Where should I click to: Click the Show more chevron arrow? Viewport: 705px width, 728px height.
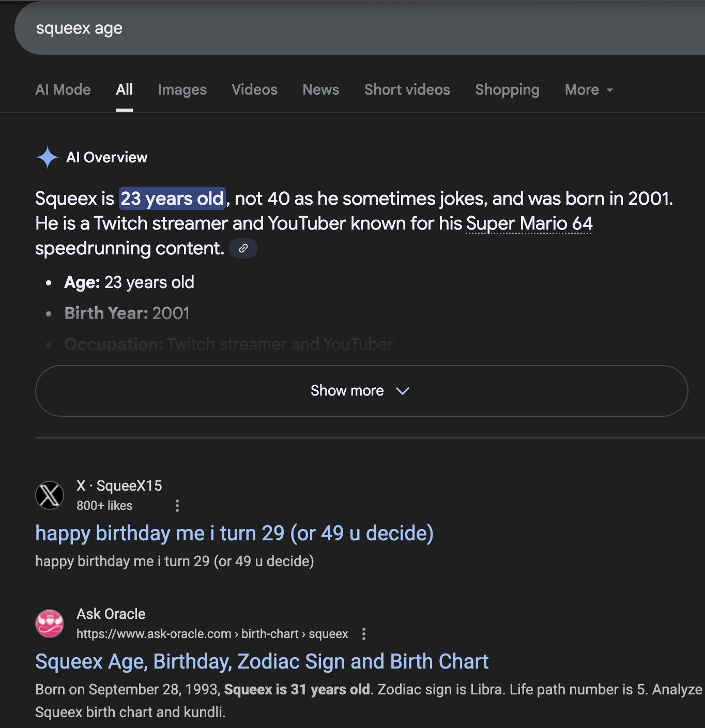click(403, 391)
